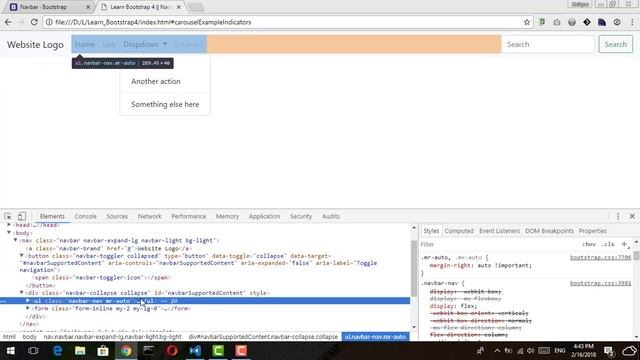Collapse the body element in DOM tree
This screenshot has width=640, height=360.
pos(9,233)
